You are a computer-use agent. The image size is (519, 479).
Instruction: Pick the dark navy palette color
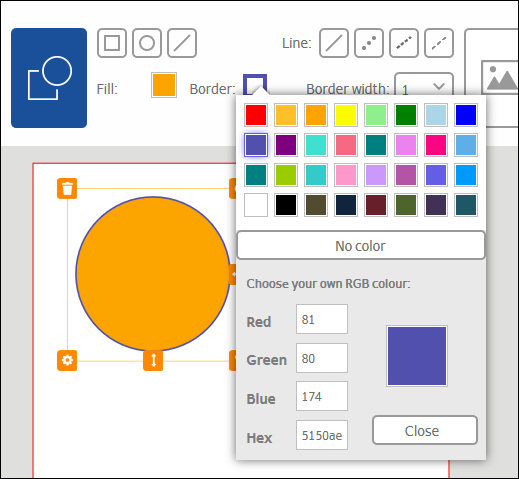346,205
